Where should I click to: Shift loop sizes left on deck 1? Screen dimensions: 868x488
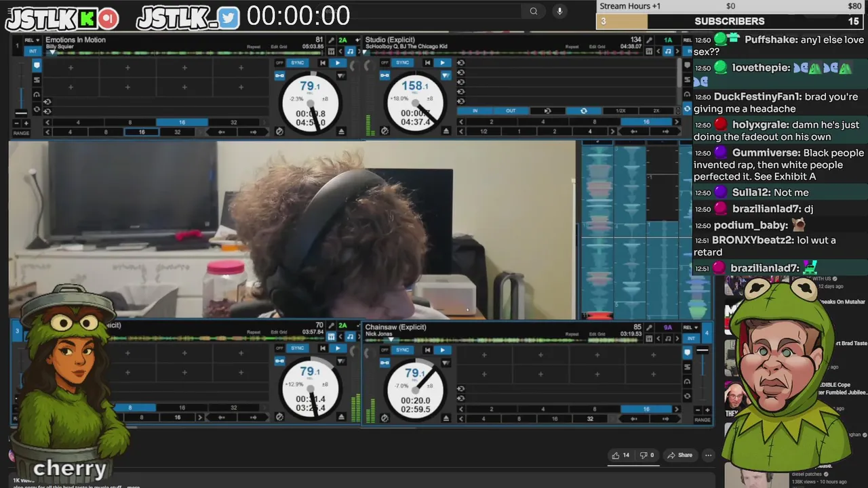point(47,123)
